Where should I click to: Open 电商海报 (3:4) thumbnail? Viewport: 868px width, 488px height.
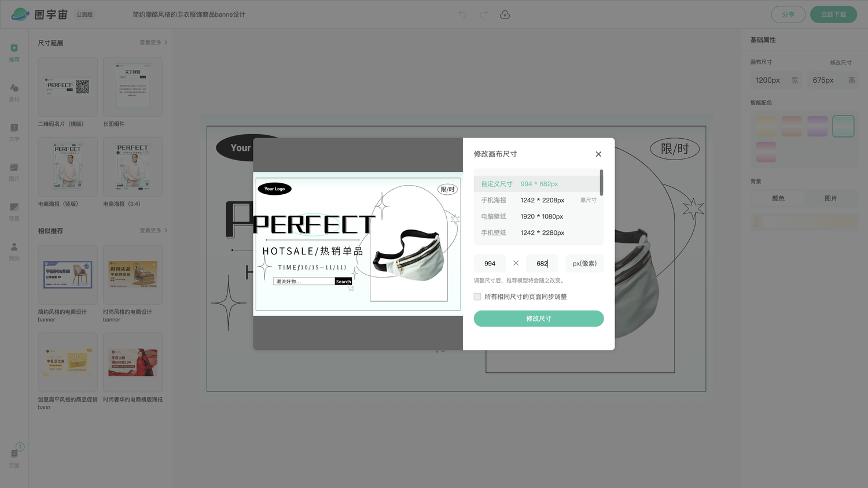pos(133,167)
